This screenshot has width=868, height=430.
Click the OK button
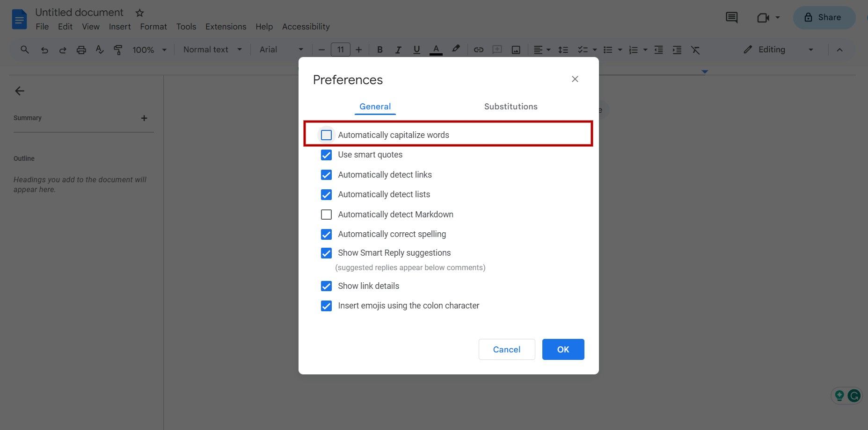[x=563, y=349]
